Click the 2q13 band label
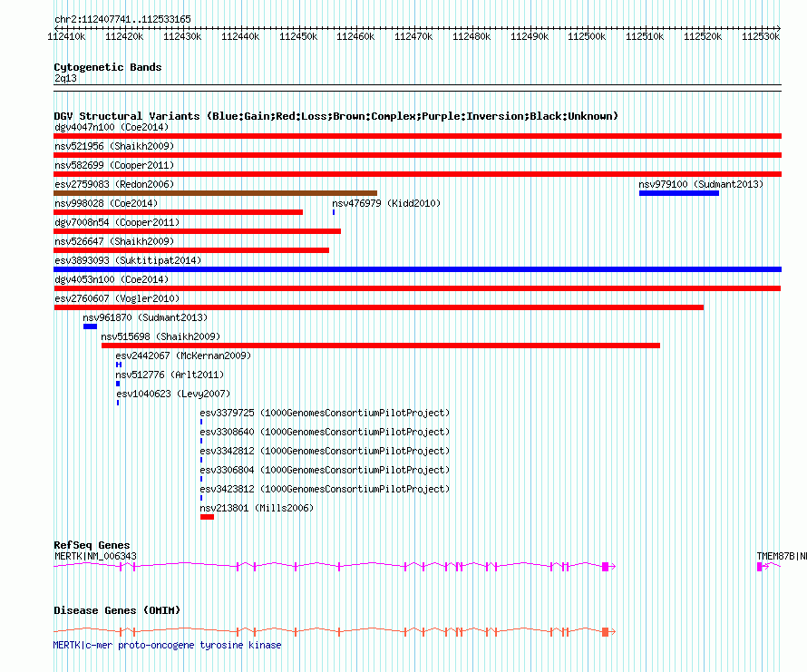 (65, 79)
